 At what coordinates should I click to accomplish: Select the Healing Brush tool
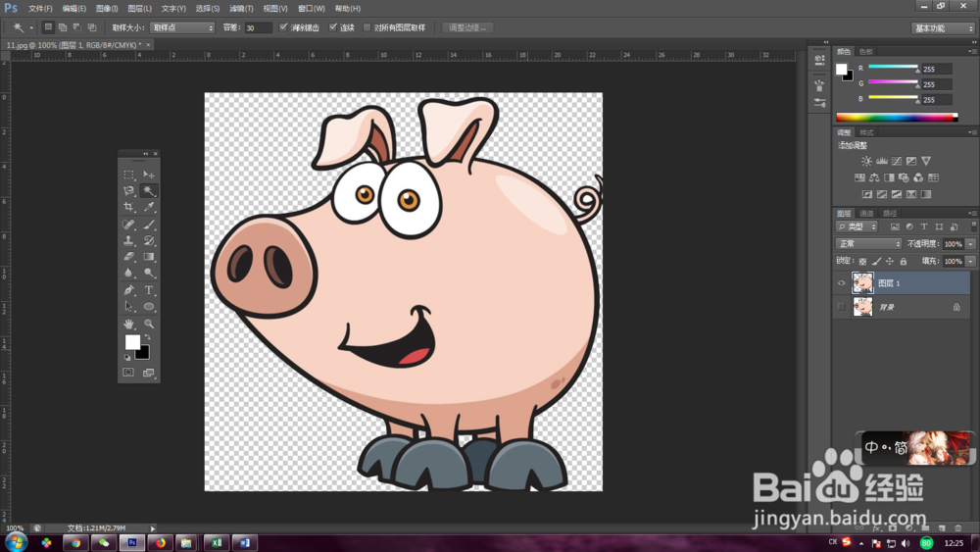128,225
